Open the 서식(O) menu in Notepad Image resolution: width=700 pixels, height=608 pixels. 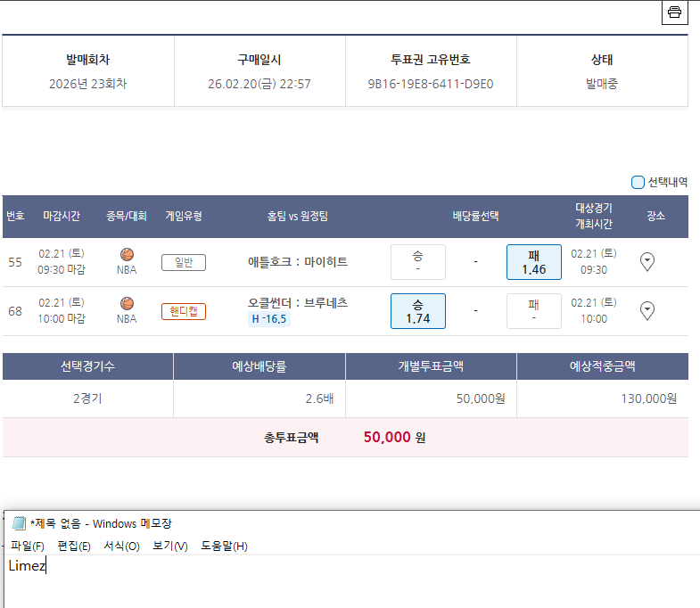click(121, 546)
